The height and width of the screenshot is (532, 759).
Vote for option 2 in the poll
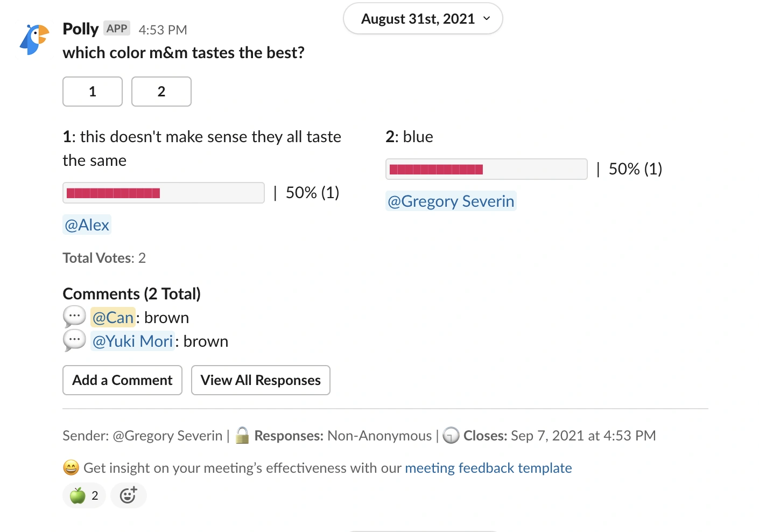pos(161,92)
